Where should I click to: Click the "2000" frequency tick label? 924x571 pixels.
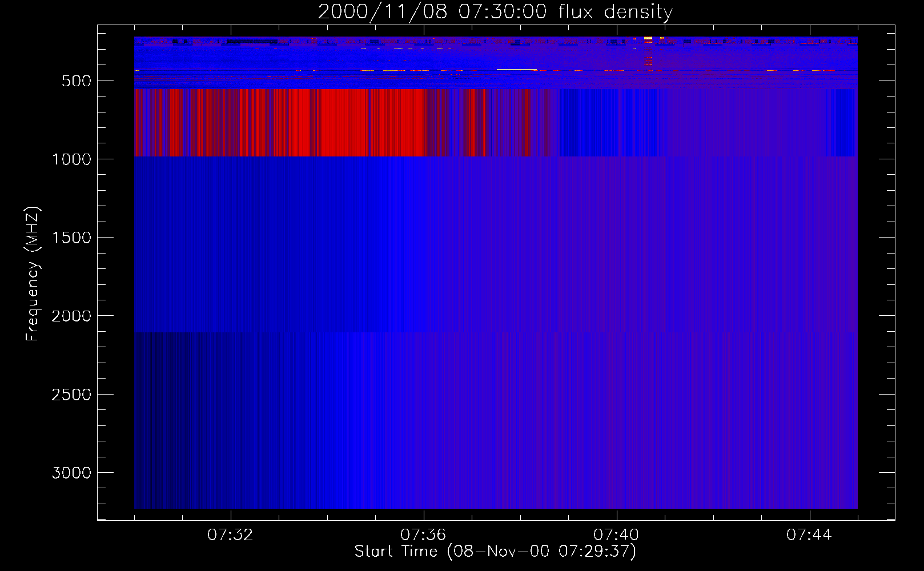click(x=71, y=316)
